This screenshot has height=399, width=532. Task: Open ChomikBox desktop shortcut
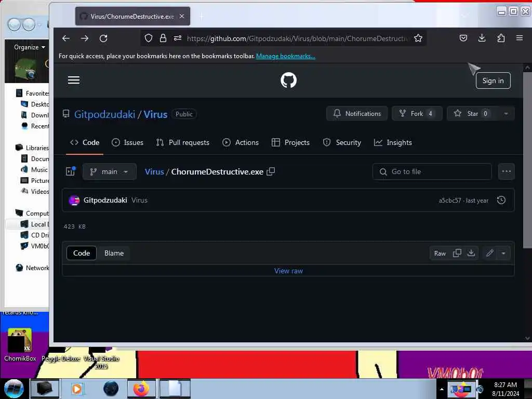(20, 345)
